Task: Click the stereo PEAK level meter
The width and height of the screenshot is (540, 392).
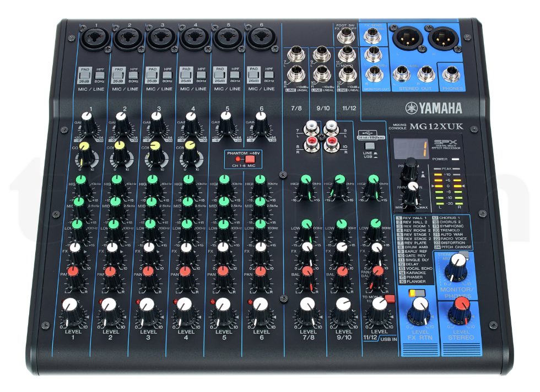Action: [x=447, y=188]
